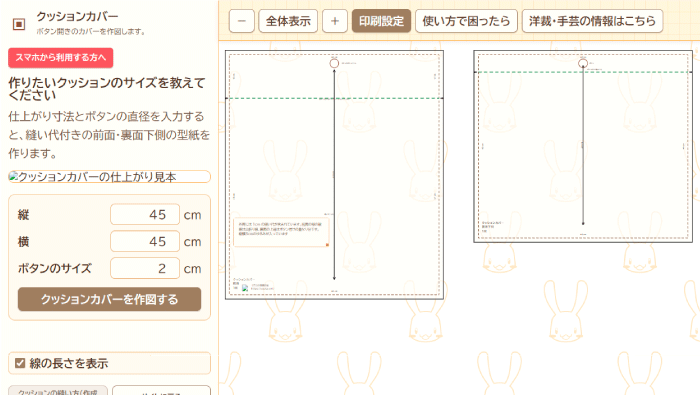Click 全体表示 to fit whole view
Image resolution: width=700 pixels, height=395 pixels.
click(288, 21)
